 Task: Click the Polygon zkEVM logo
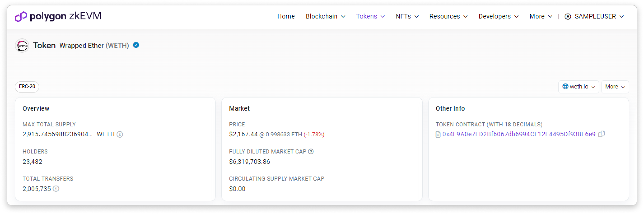[x=58, y=16]
